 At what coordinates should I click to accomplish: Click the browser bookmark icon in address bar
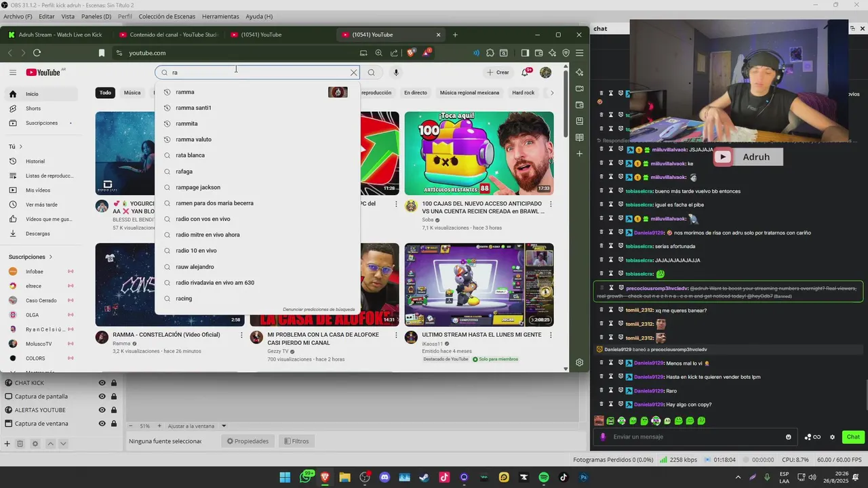pyautogui.click(x=101, y=53)
